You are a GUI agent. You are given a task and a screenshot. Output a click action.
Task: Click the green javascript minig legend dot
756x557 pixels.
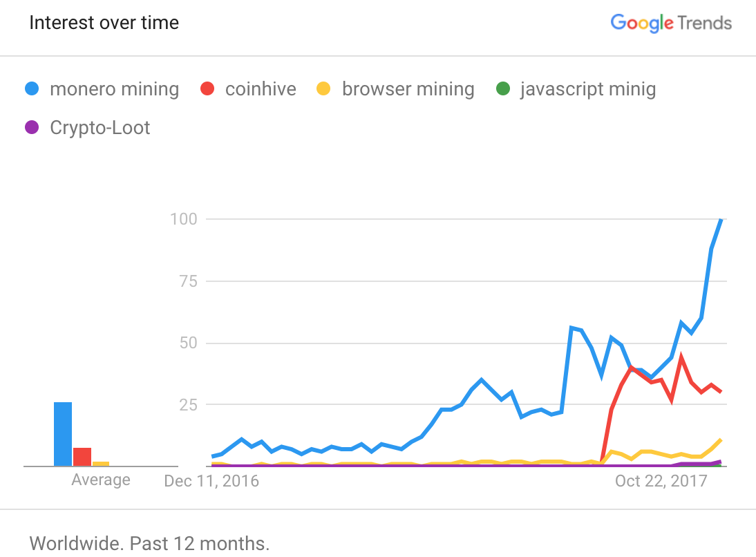502,89
